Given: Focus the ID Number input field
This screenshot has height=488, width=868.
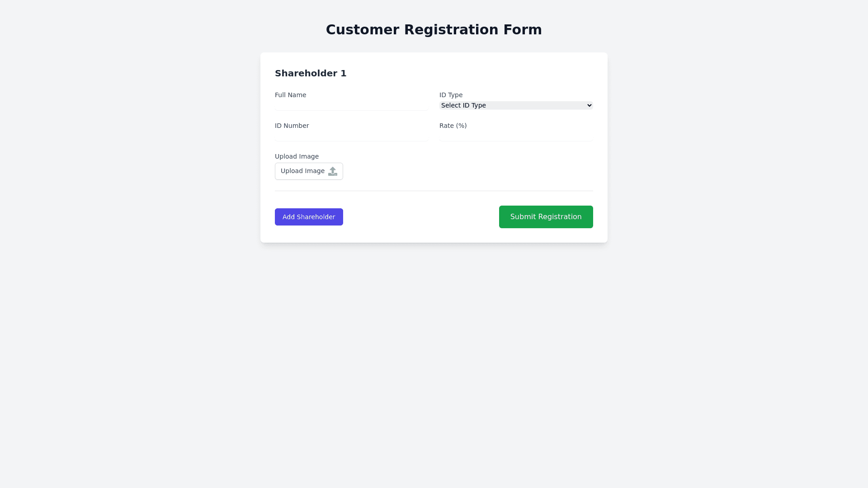Looking at the screenshot, I should point(351,136).
